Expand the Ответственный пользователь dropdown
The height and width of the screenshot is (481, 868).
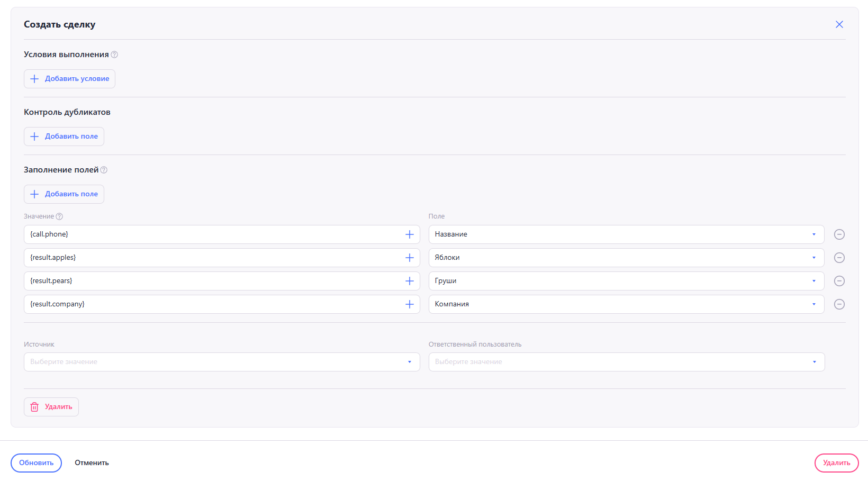(x=626, y=362)
